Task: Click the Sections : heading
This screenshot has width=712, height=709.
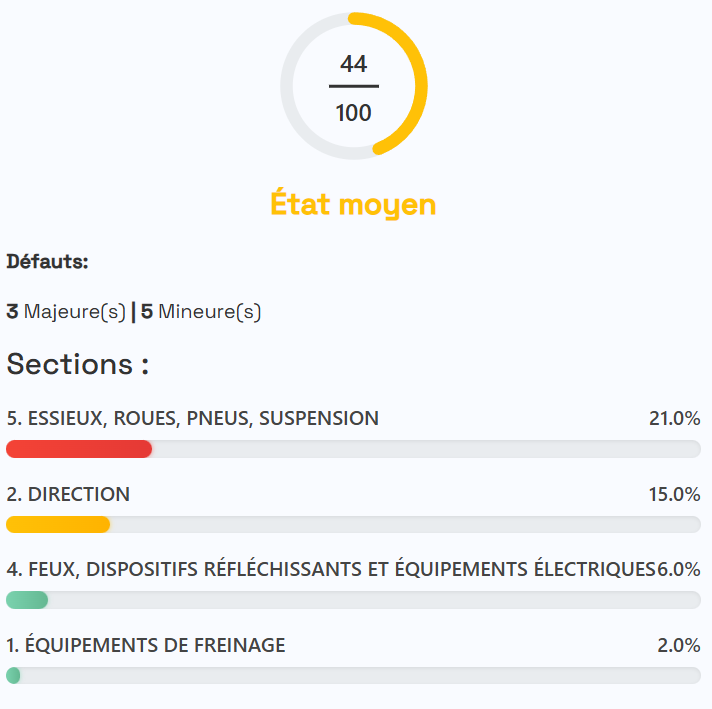Action: (78, 364)
